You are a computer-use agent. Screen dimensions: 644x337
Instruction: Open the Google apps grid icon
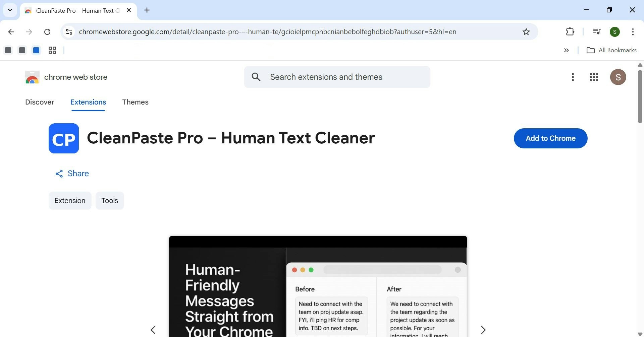pos(594,77)
